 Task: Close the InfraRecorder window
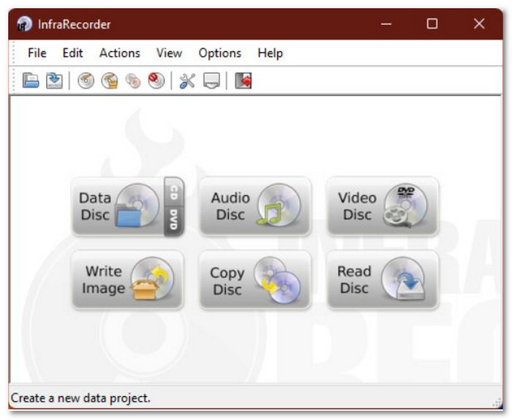pyautogui.click(x=479, y=24)
